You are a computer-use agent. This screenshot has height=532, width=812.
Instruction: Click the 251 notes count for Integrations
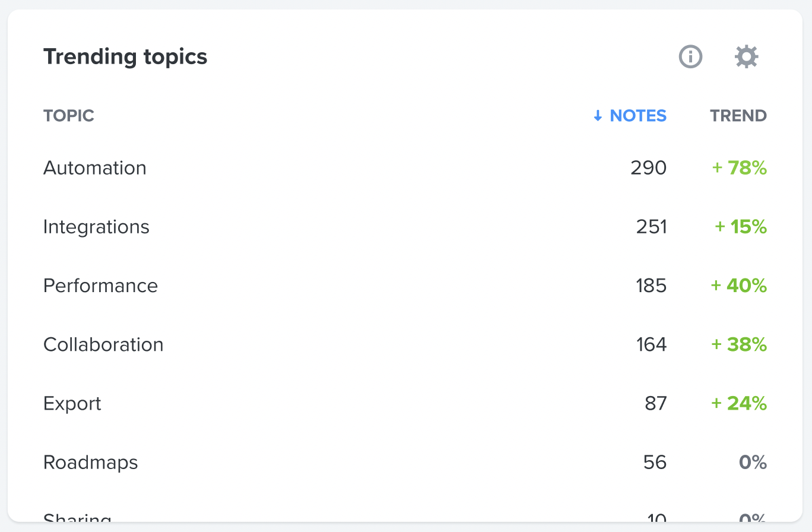click(651, 227)
